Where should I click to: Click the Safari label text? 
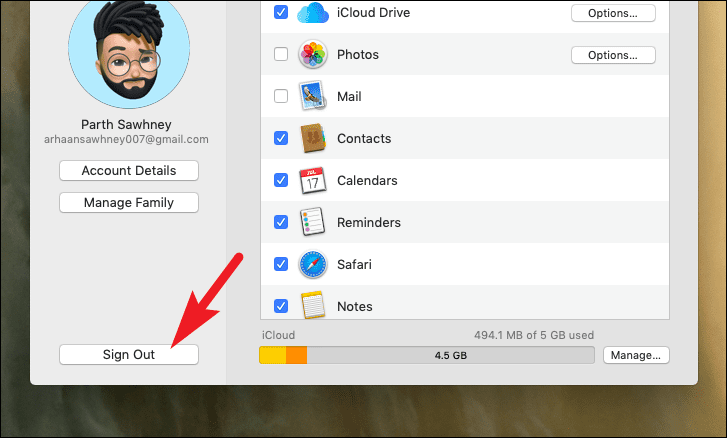354,265
